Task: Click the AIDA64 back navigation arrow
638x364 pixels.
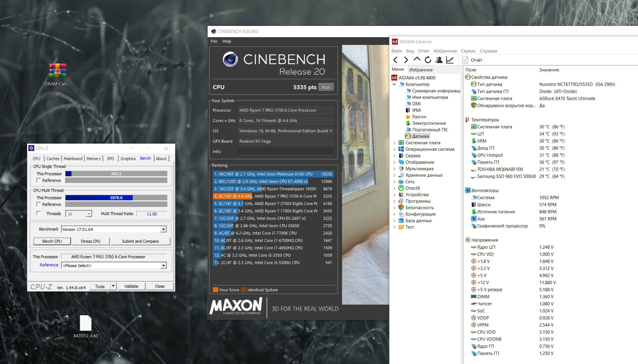Action: pyautogui.click(x=395, y=60)
